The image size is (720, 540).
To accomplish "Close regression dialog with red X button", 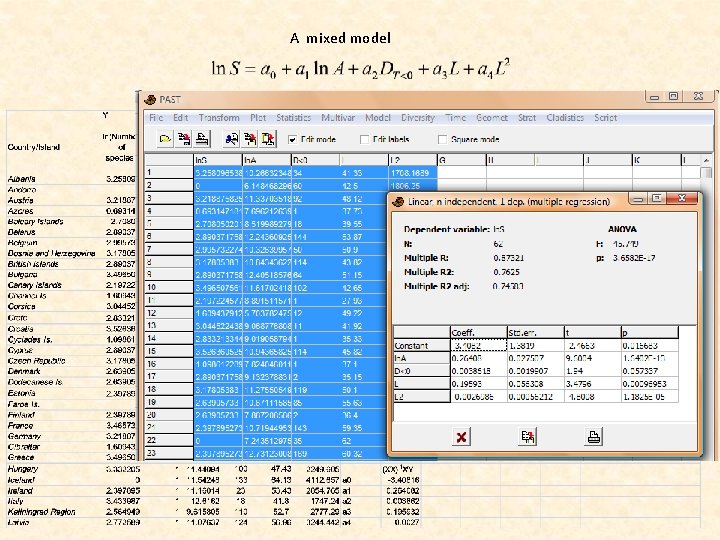I will coord(461,437).
